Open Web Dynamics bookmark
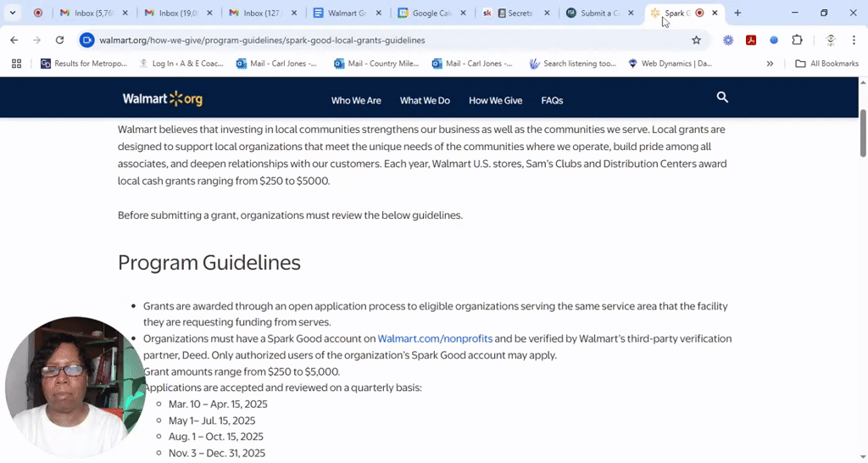The image size is (868, 463). [670, 64]
